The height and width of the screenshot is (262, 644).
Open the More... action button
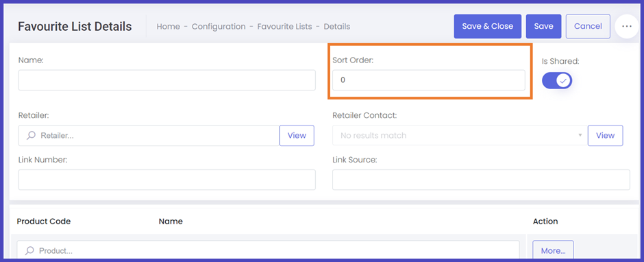point(553,250)
